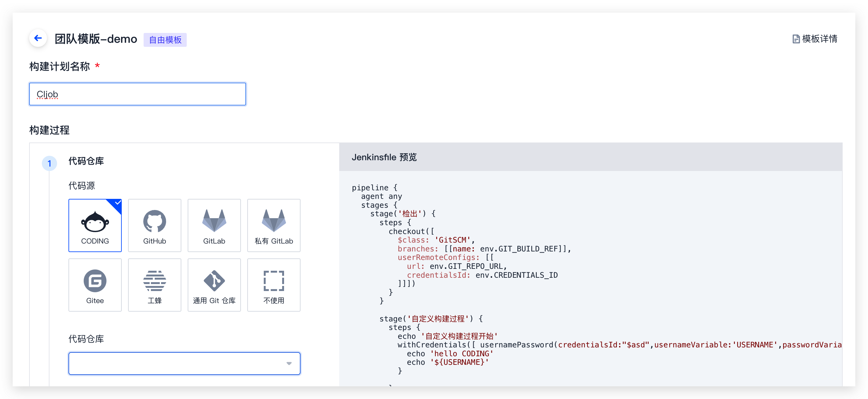Choose GitLab as the code source
The width and height of the screenshot is (868, 399).
coord(214,225)
